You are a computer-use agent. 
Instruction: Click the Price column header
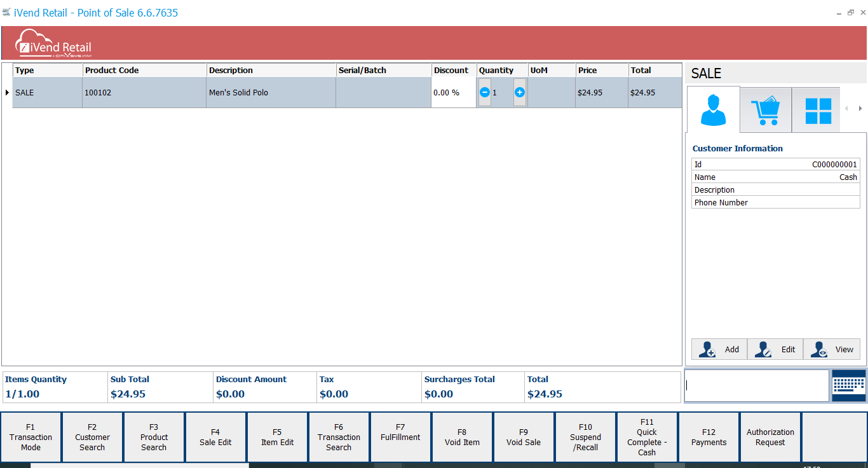pyautogui.click(x=602, y=71)
